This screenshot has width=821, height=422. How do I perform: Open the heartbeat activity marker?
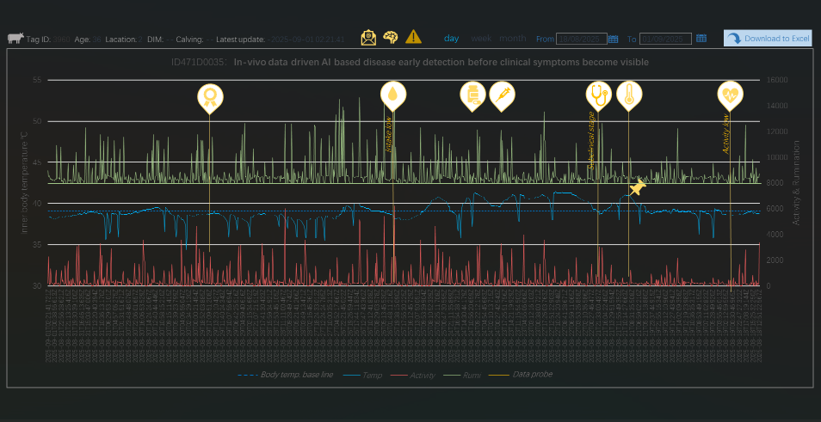pos(730,95)
